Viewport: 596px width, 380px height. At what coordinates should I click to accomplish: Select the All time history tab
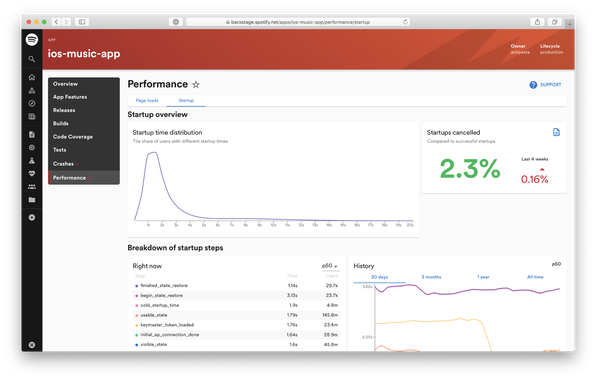[535, 277]
